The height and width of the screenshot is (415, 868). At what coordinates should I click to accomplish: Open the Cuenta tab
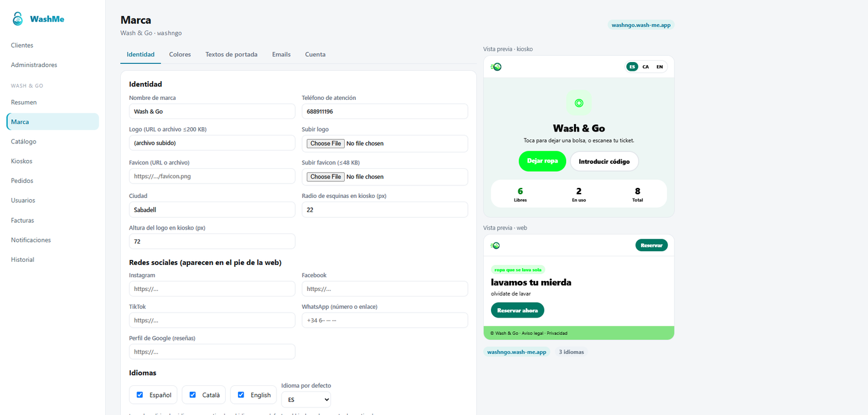pyautogui.click(x=315, y=55)
